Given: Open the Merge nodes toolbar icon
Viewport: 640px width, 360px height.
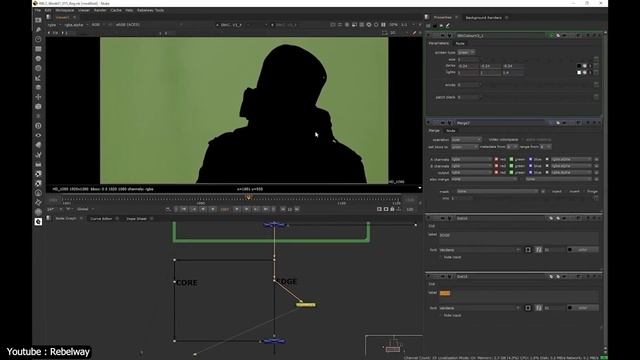Looking at the screenshot, I should pos(38,87).
